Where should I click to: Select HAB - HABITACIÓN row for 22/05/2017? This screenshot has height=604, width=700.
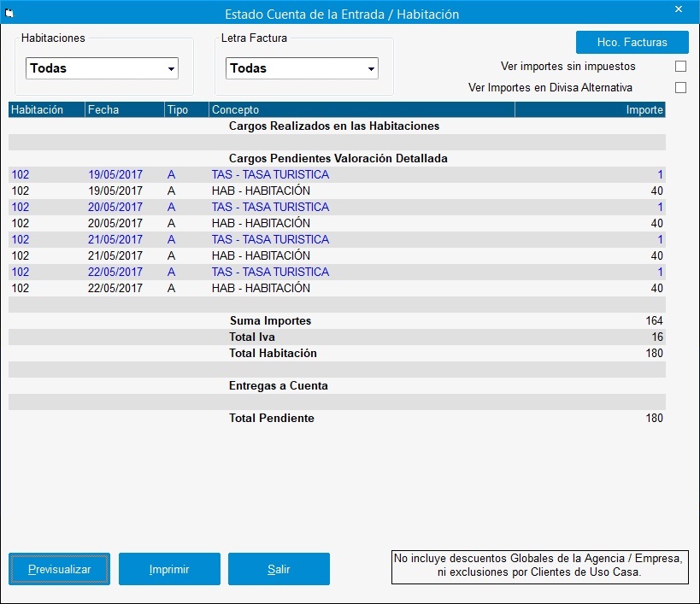337,288
